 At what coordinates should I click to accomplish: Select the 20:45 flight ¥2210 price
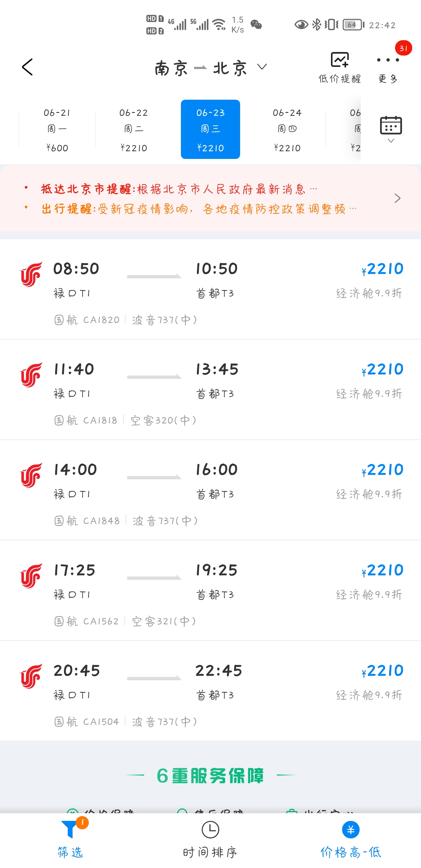pyautogui.click(x=382, y=671)
